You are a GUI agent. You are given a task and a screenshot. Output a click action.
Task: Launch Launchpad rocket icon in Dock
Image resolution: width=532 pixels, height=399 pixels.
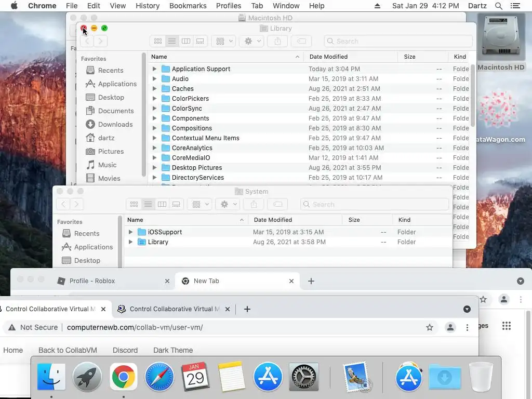(x=87, y=377)
